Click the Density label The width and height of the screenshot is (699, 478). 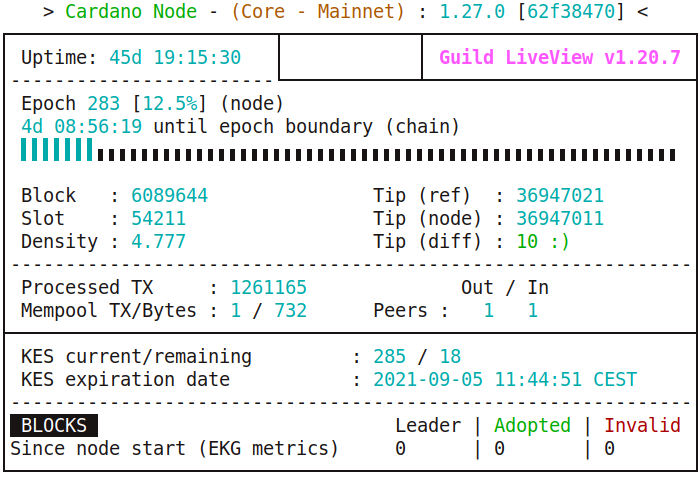(x=59, y=242)
